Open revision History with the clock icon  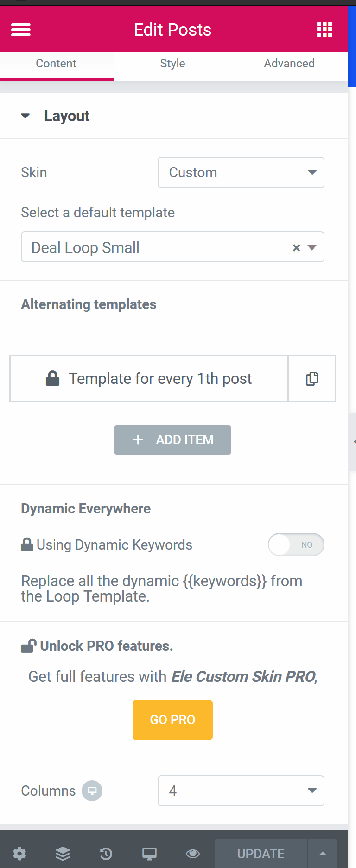click(106, 853)
